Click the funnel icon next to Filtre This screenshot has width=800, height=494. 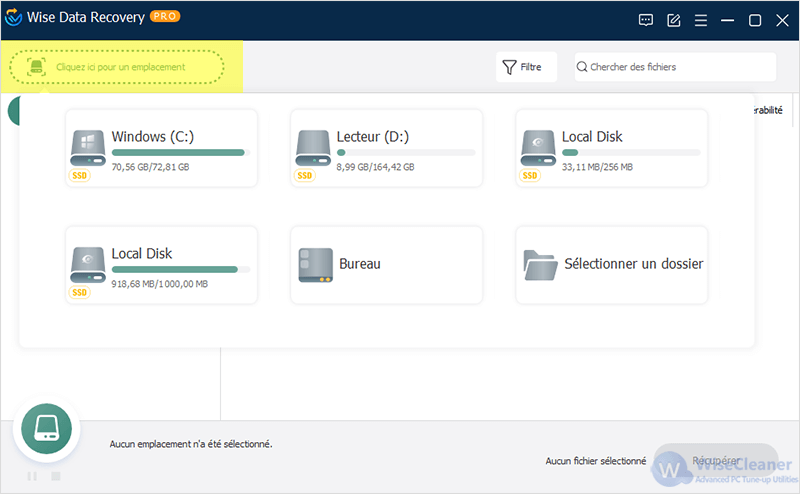point(509,67)
